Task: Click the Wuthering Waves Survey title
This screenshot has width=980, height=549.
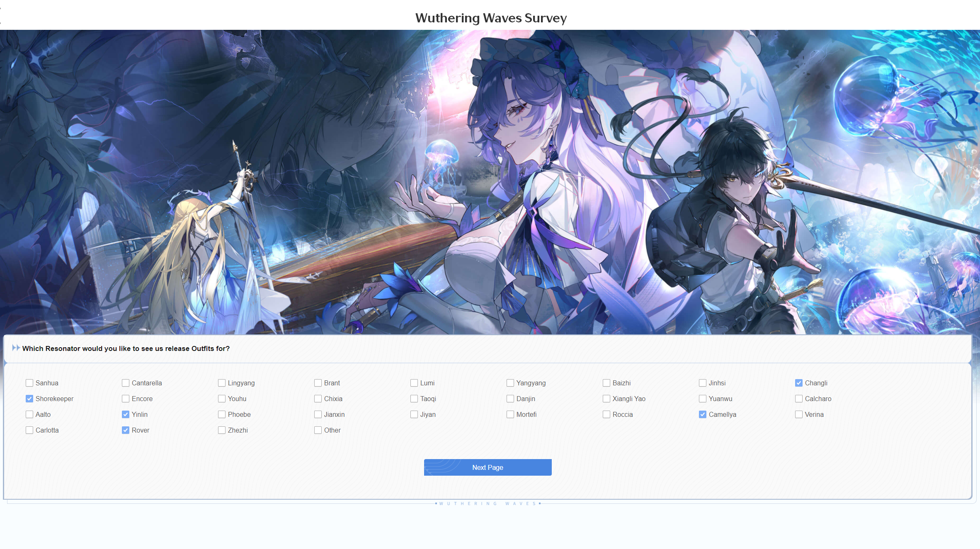Action: (491, 18)
